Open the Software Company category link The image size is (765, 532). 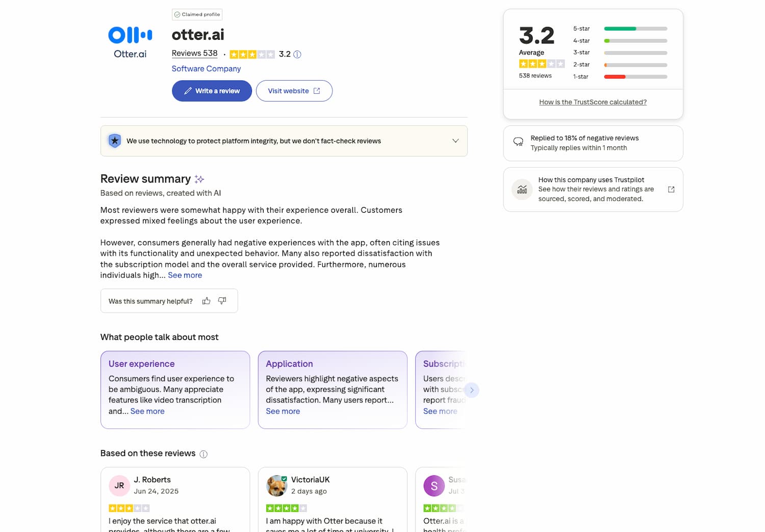click(x=206, y=68)
